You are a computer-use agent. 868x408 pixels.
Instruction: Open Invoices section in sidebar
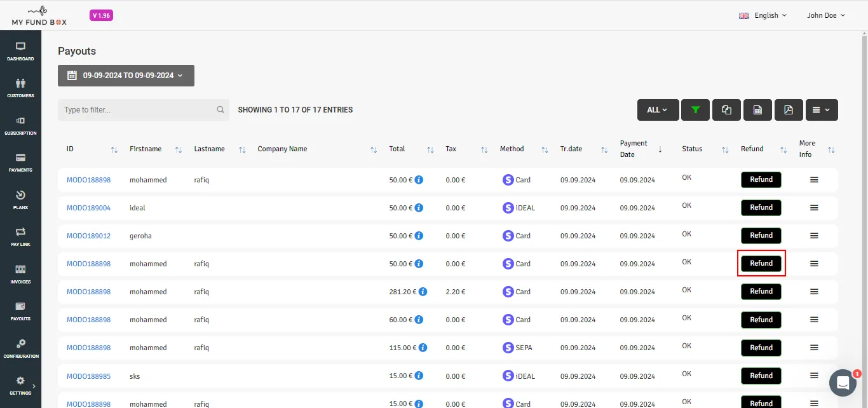click(20, 274)
